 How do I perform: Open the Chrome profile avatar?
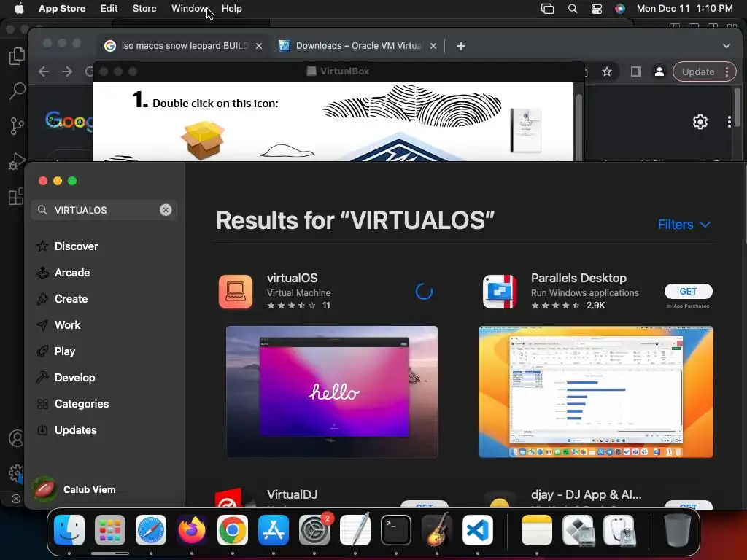click(x=659, y=71)
